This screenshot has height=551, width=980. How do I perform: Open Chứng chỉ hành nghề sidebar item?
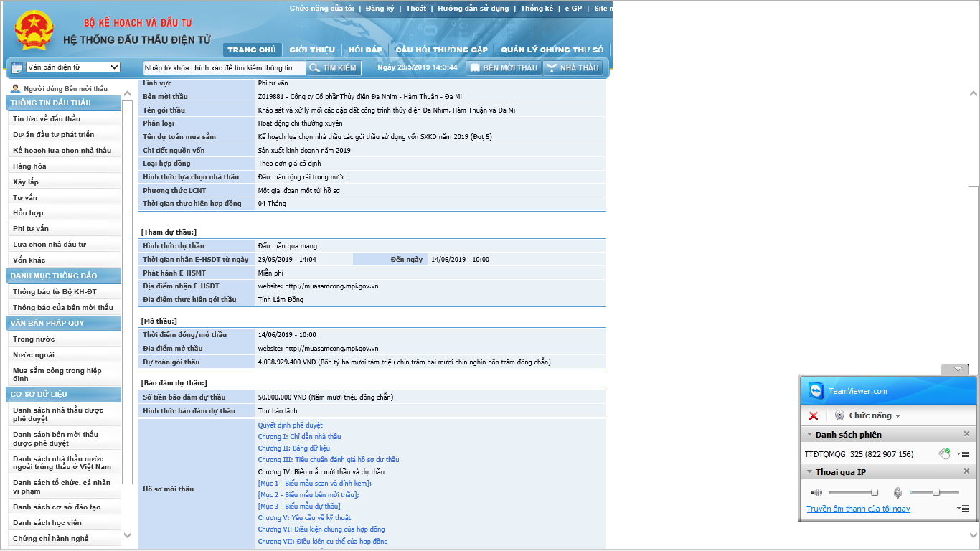(x=51, y=538)
